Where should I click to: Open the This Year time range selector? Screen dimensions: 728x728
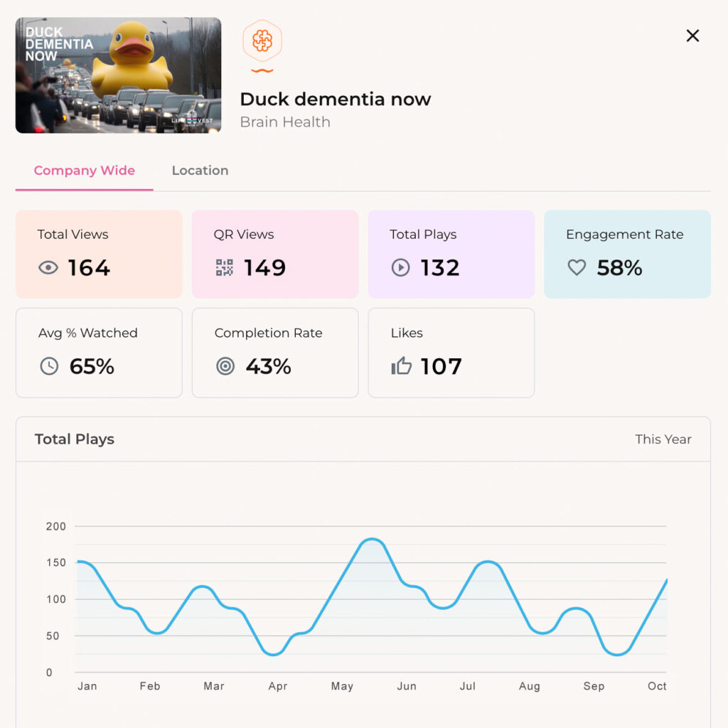(x=663, y=439)
